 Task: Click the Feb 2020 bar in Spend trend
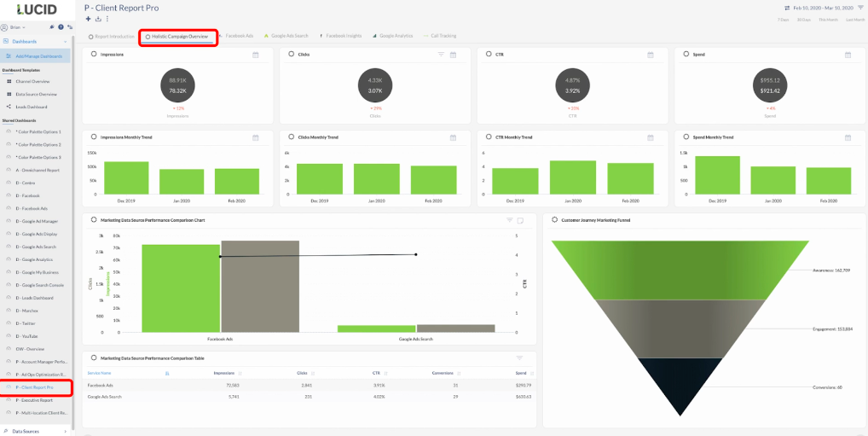828,181
